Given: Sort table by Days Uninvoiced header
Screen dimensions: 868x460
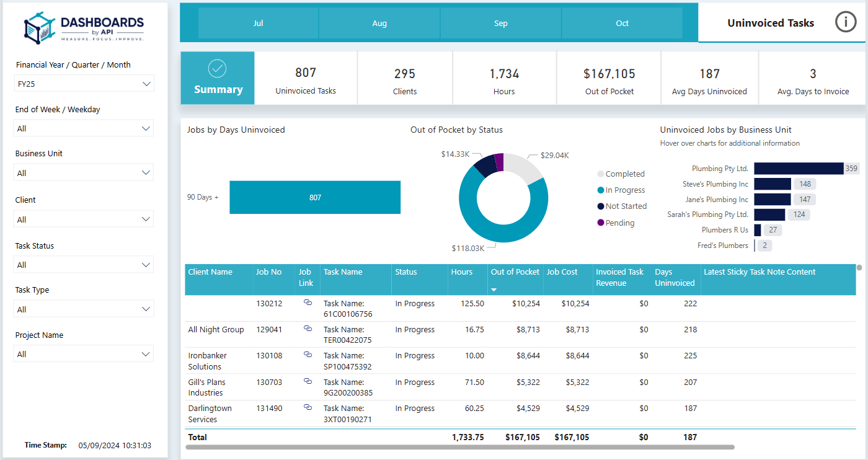Looking at the screenshot, I should [x=675, y=278].
